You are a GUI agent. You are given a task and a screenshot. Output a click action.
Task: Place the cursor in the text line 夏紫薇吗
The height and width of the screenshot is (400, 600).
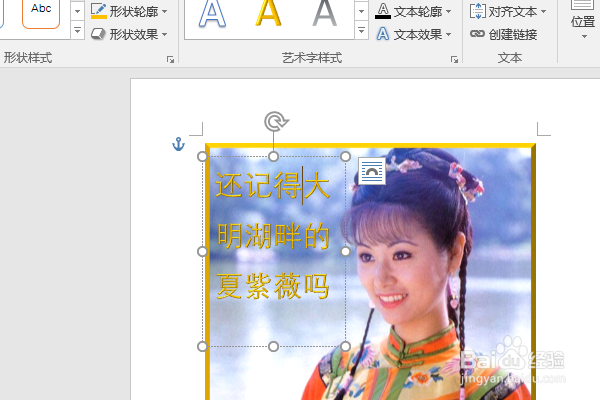pyautogui.click(x=273, y=286)
